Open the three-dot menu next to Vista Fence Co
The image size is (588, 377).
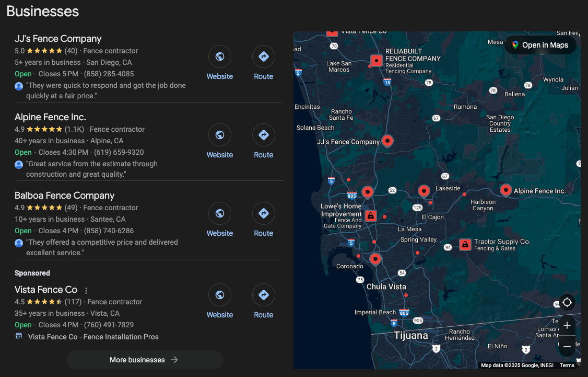[86, 290]
